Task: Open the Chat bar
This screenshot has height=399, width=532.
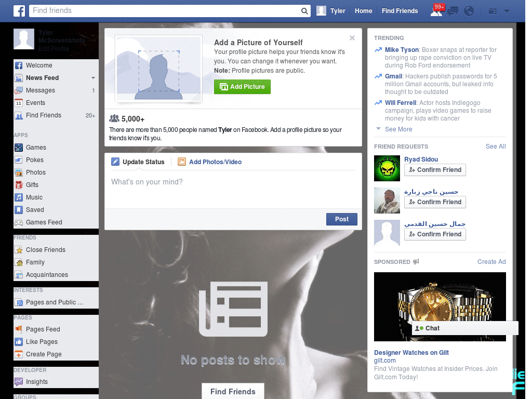Action: point(465,328)
